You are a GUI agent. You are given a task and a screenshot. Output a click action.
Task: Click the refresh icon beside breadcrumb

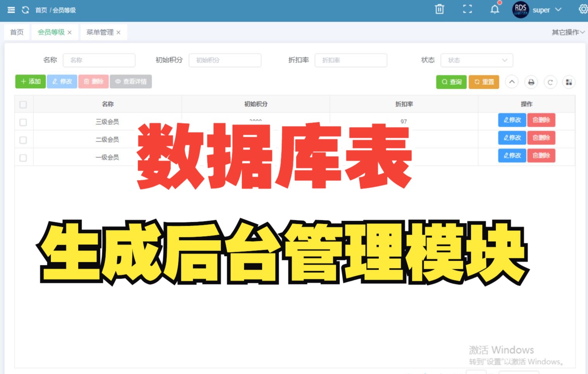click(x=26, y=10)
